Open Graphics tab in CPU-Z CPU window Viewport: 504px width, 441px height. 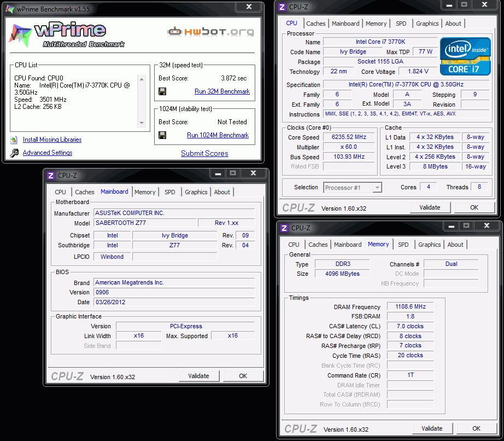click(x=427, y=24)
